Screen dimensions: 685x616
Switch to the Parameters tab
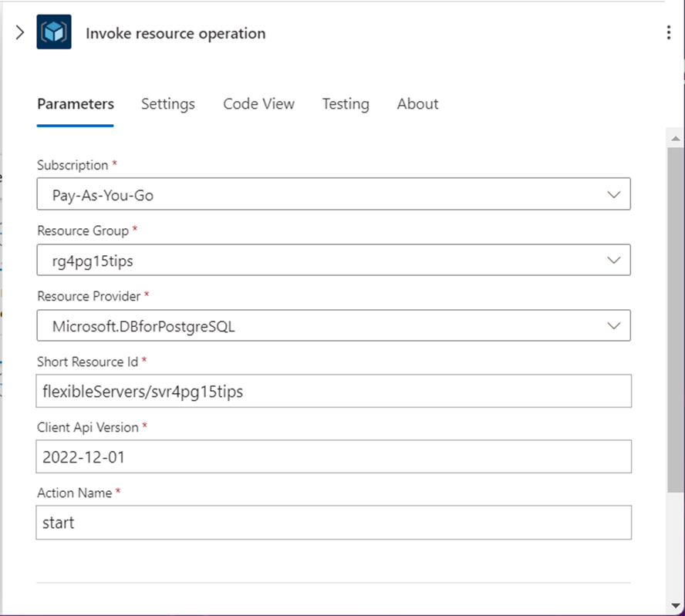click(x=76, y=104)
